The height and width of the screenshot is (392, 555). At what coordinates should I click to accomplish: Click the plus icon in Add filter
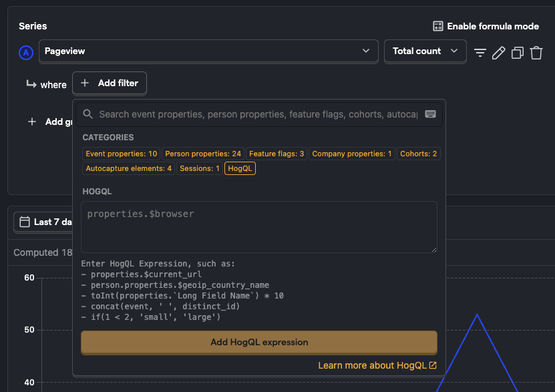(x=85, y=83)
